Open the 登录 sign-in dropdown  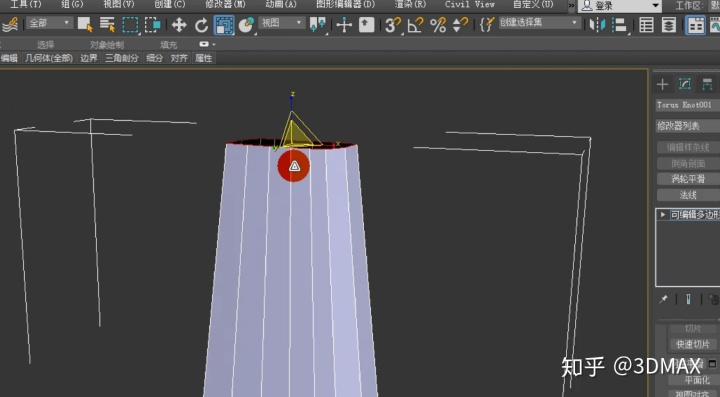620,6
